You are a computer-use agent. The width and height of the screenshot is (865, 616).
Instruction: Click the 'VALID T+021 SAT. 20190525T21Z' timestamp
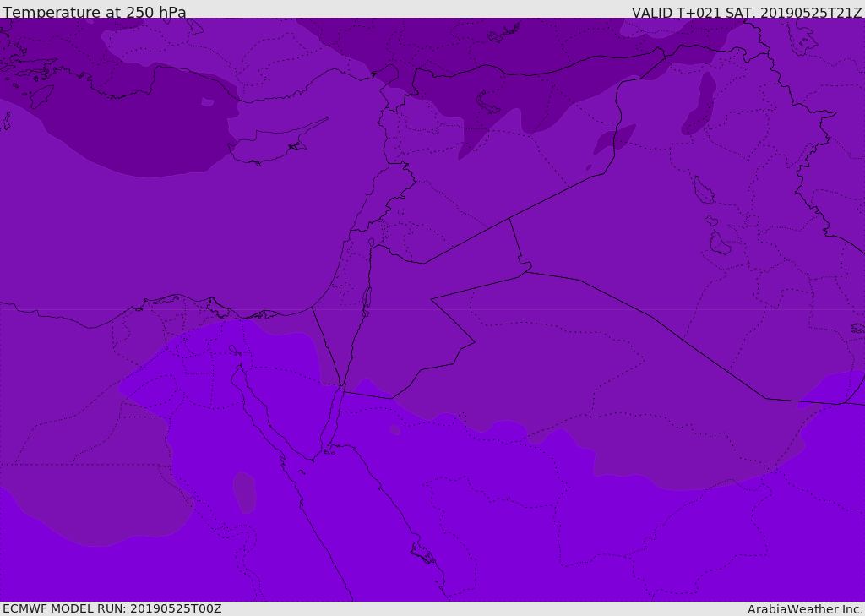(747, 13)
